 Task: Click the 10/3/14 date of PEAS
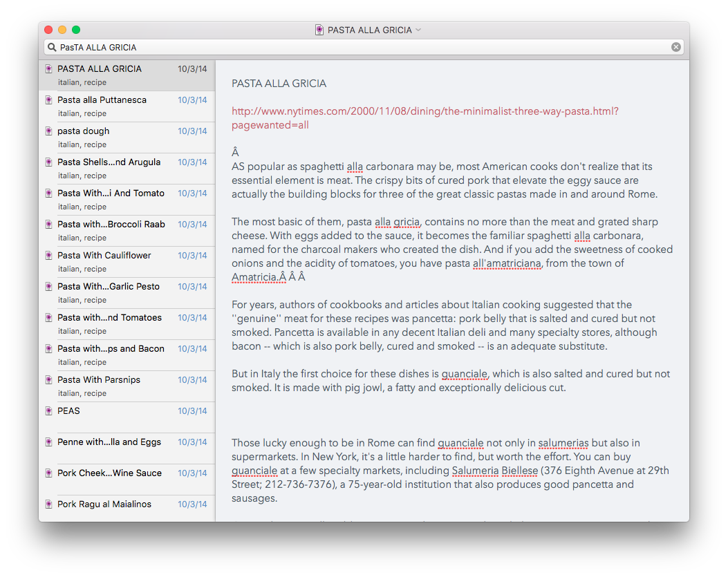coord(192,411)
